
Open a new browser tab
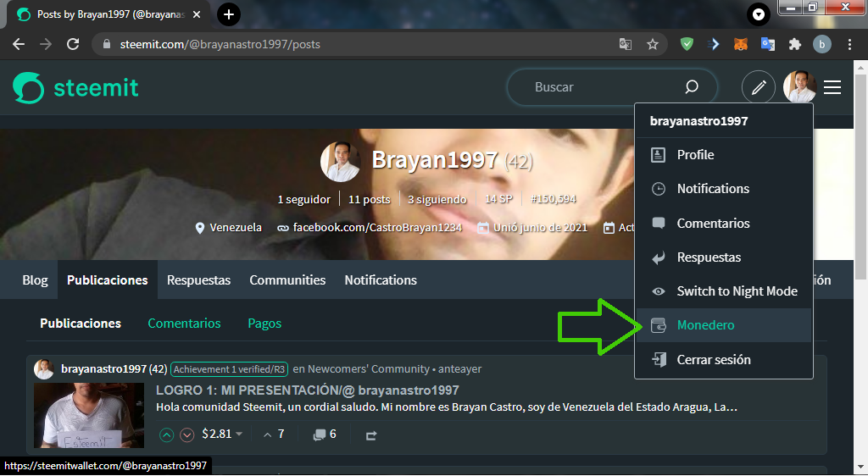(229, 14)
